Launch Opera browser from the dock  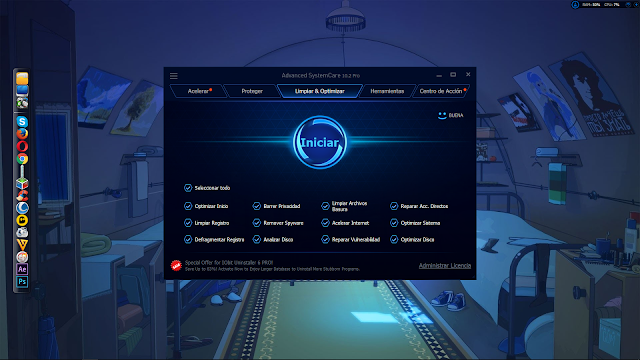(x=22, y=146)
